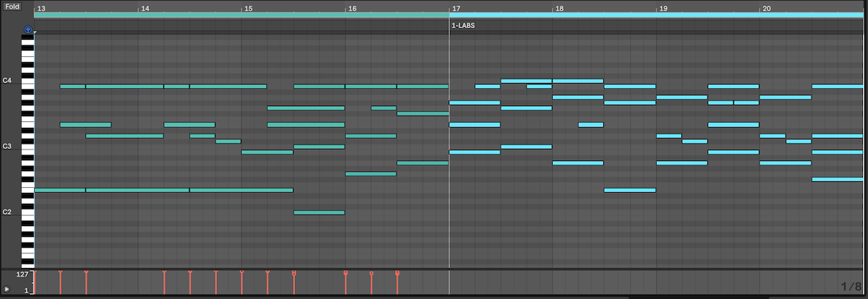Expand the velocity lane triangle button

click(x=7, y=289)
